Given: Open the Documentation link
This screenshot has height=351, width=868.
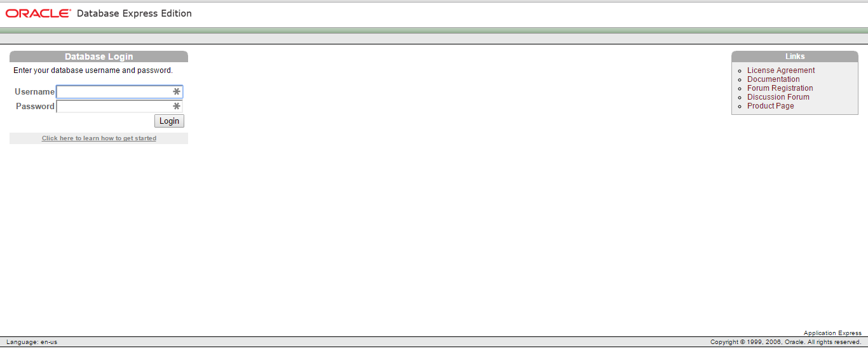Looking at the screenshot, I should pyautogui.click(x=773, y=79).
